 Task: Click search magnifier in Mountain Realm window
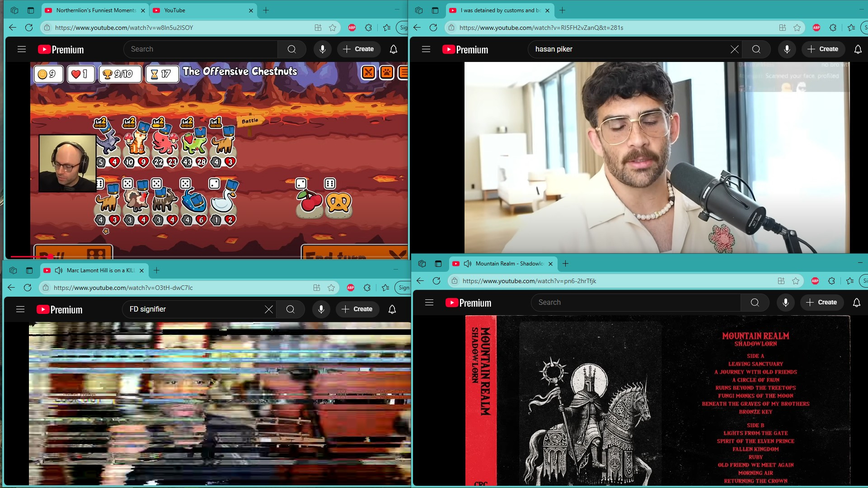[755, 303]
